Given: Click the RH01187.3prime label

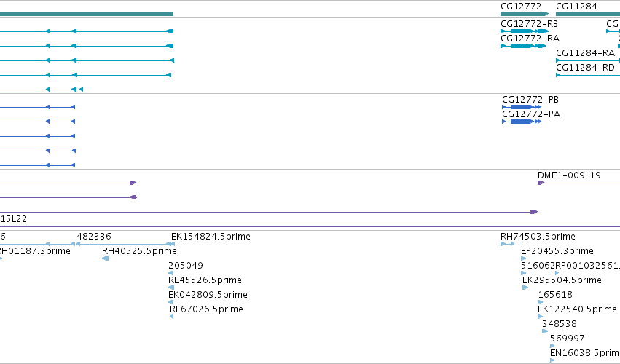Looking at the screenshot, I should point(34,251).
